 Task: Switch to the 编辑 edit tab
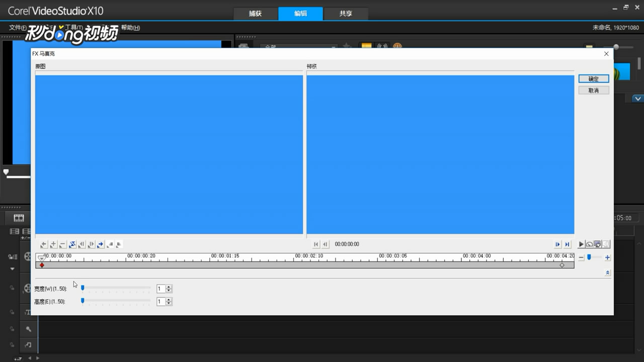300,14
